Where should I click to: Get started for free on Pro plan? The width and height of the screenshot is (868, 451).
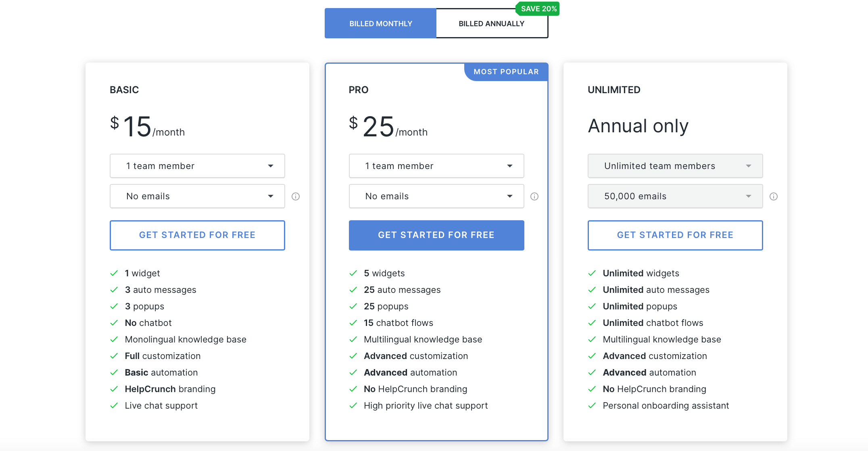(x=436, y=235)
